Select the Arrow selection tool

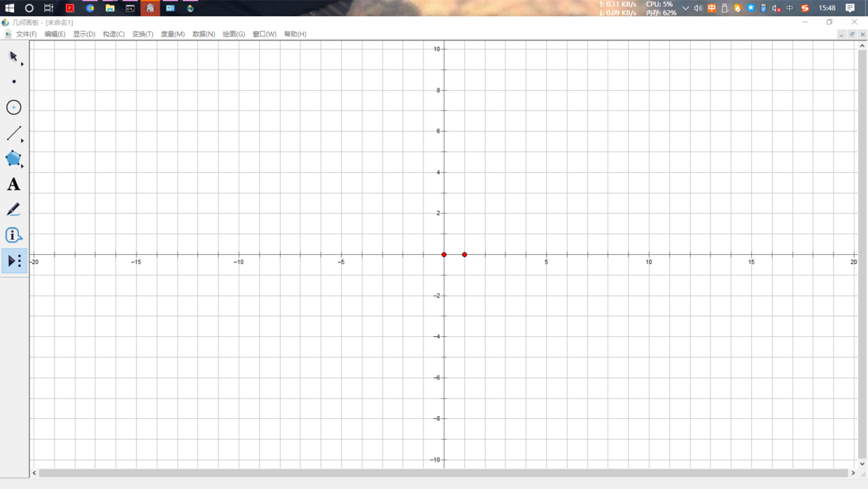pyautogui.click(x=13, y=56)
